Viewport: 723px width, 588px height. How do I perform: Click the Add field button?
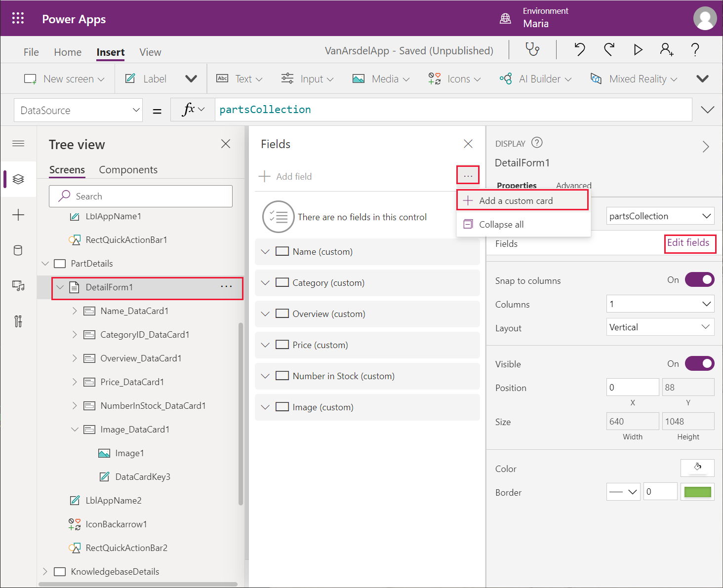click(x=285, y=176)
